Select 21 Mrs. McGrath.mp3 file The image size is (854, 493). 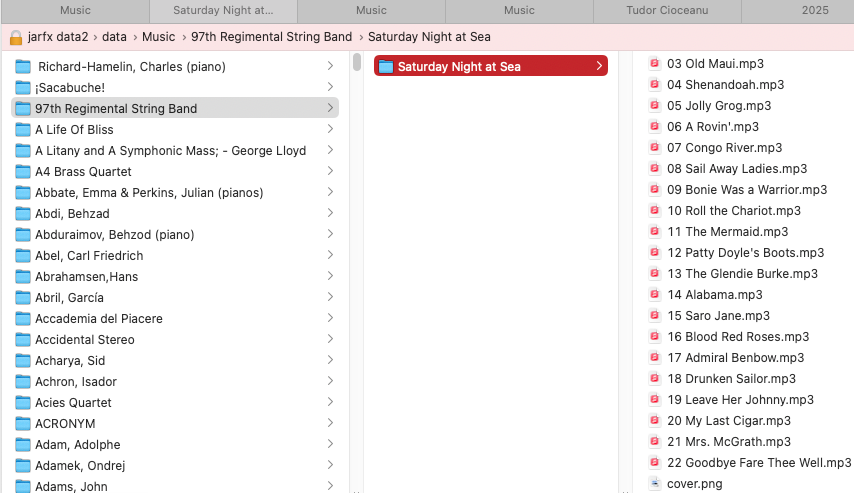coord(729,441)
